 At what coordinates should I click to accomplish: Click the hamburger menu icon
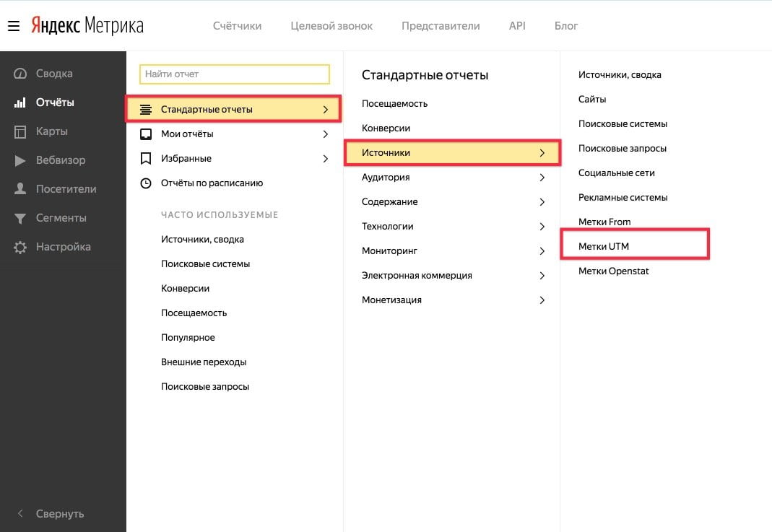pyautogui.click(x=13, y=26)
